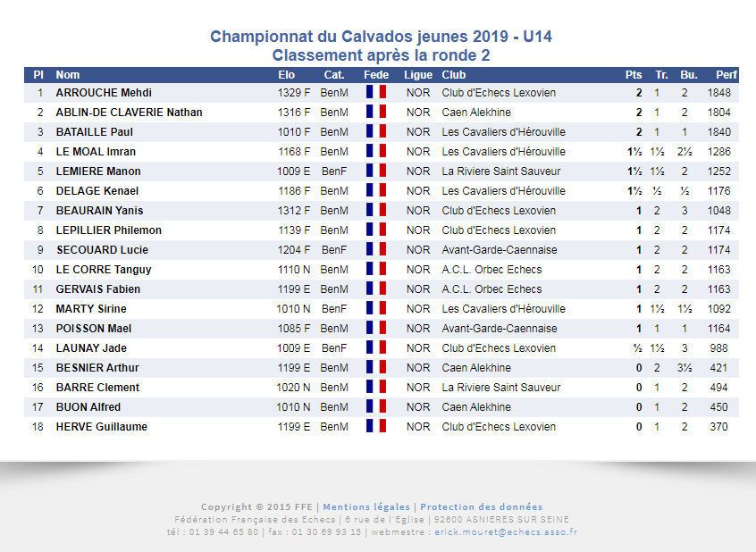This screenshot has height=552, width=756.
Task: Click the Classement après la ronde 2 title
Action: (381, 55)
